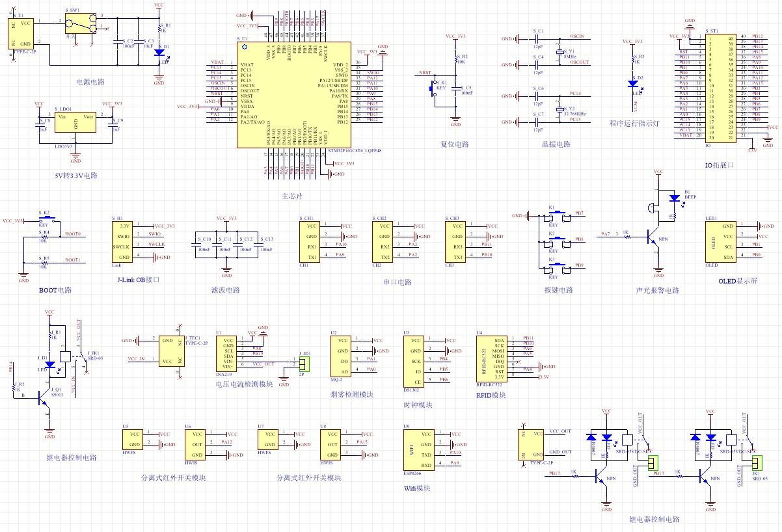Click the S_R2 10K reset resistor
The height and width of the screenshot is (532, 782).
pos(455,60)
